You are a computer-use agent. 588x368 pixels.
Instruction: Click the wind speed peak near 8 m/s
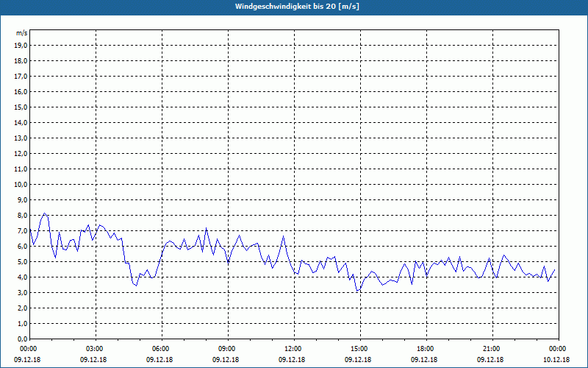pyautogui.click(x=44, y=213)
